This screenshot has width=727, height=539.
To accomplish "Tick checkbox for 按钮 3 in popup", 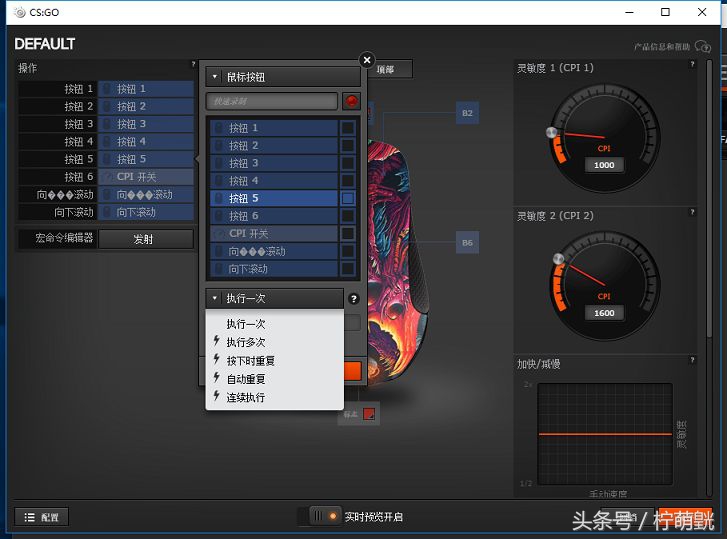I will click(348, 163).
